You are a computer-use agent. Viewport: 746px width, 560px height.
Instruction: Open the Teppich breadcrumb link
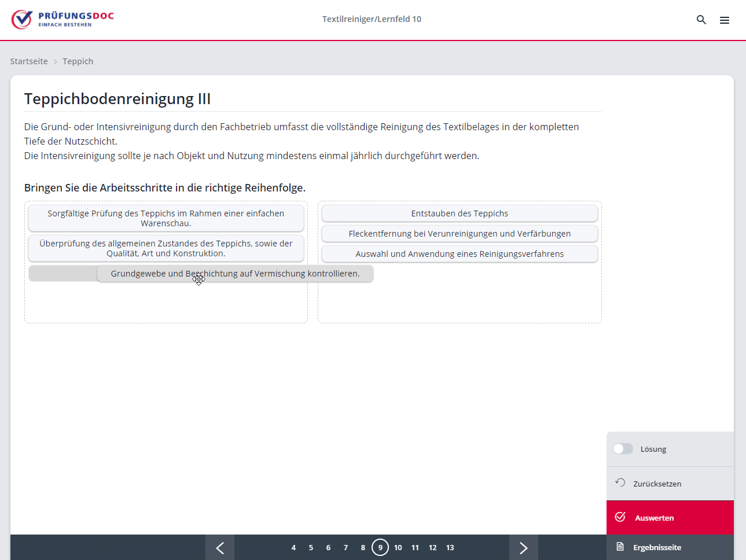click(78, 61)
